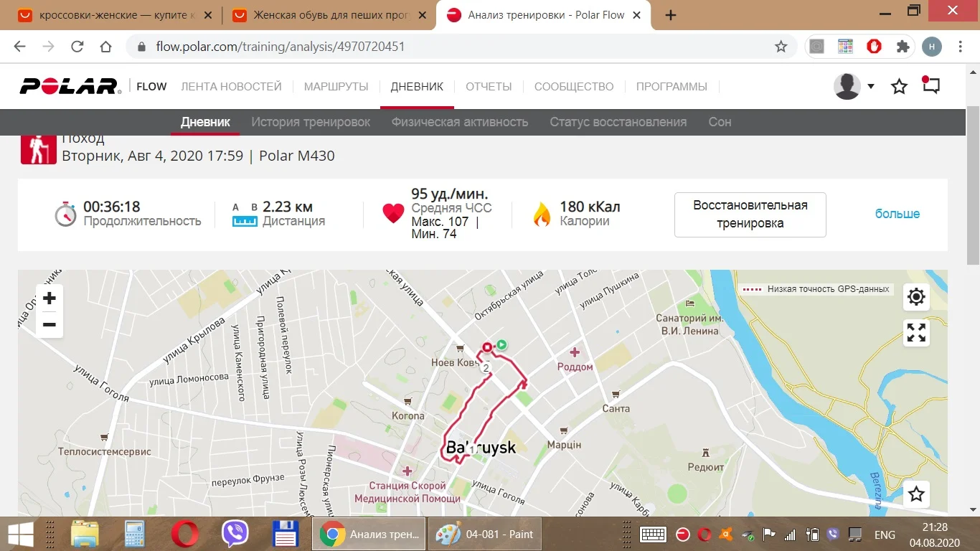
Task: Zoom out of the map with minus button
Action: (x=50, y=325)
